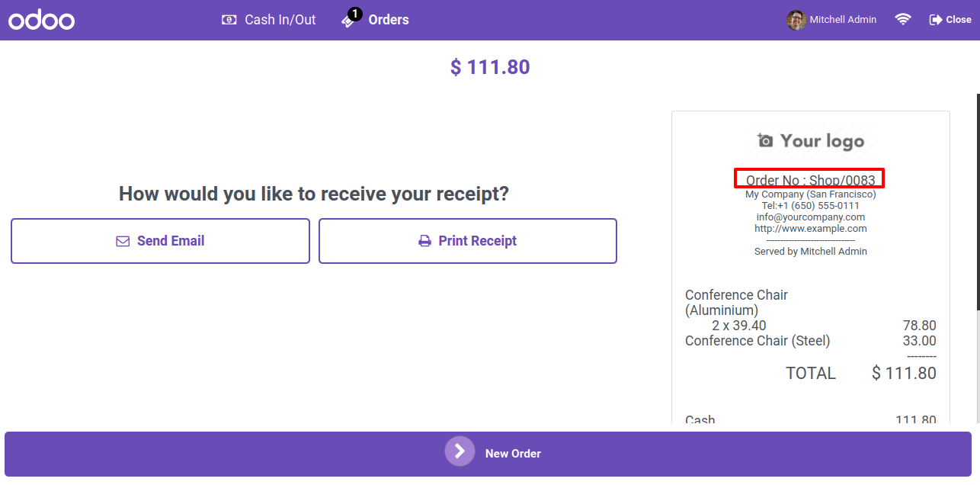The width and height of the screenshot is (980, 485).
Task: Click the chevron arrow circle for New Order
Action: tap(460, 451)
